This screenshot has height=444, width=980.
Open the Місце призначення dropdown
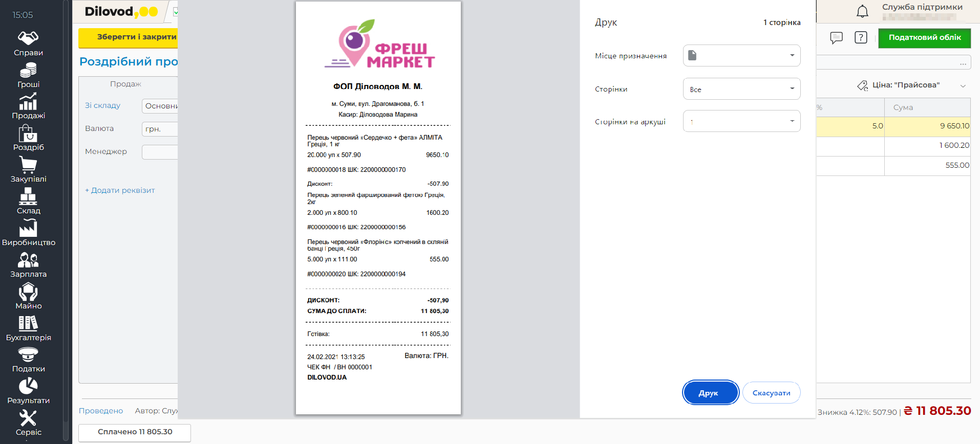741,56
